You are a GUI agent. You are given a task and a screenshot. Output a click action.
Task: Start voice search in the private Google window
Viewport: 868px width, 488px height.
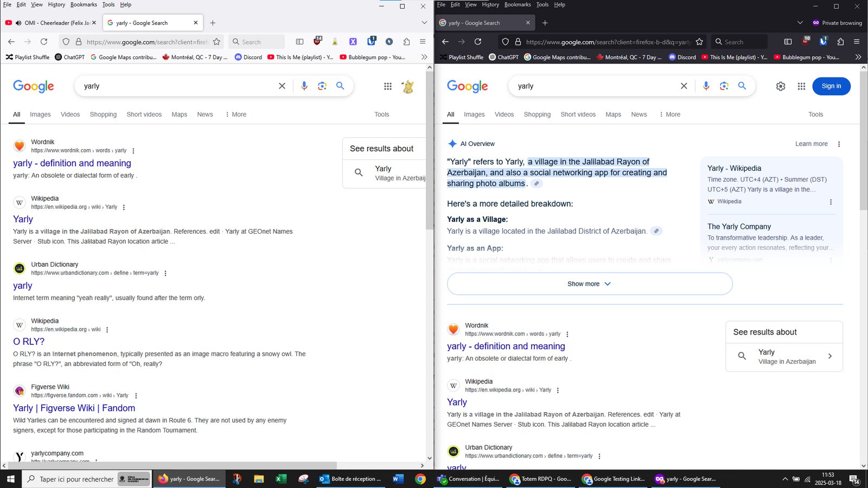(706, 86)
